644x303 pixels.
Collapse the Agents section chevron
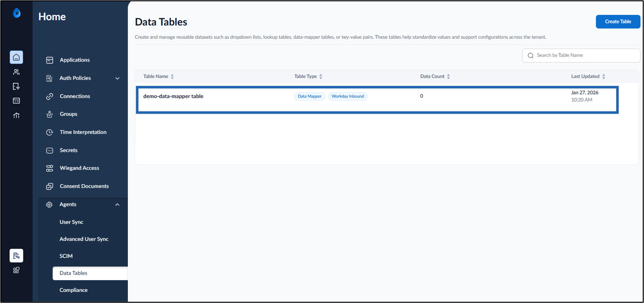[x=117, y=205]
